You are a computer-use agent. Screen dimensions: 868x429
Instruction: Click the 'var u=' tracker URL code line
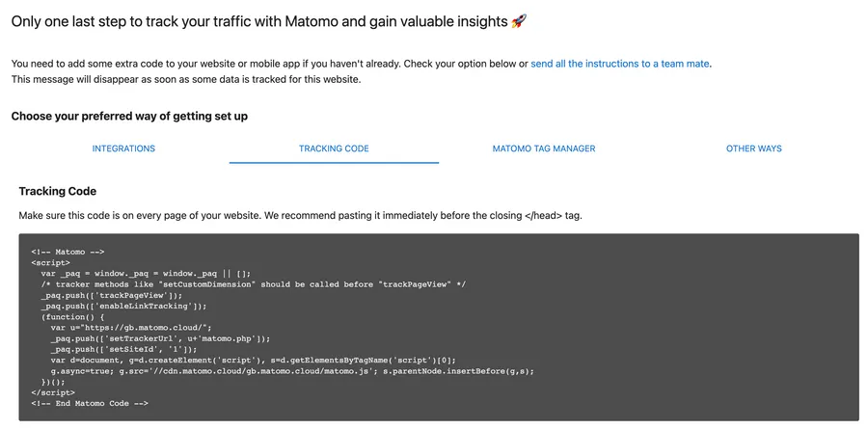coord(144,328)
